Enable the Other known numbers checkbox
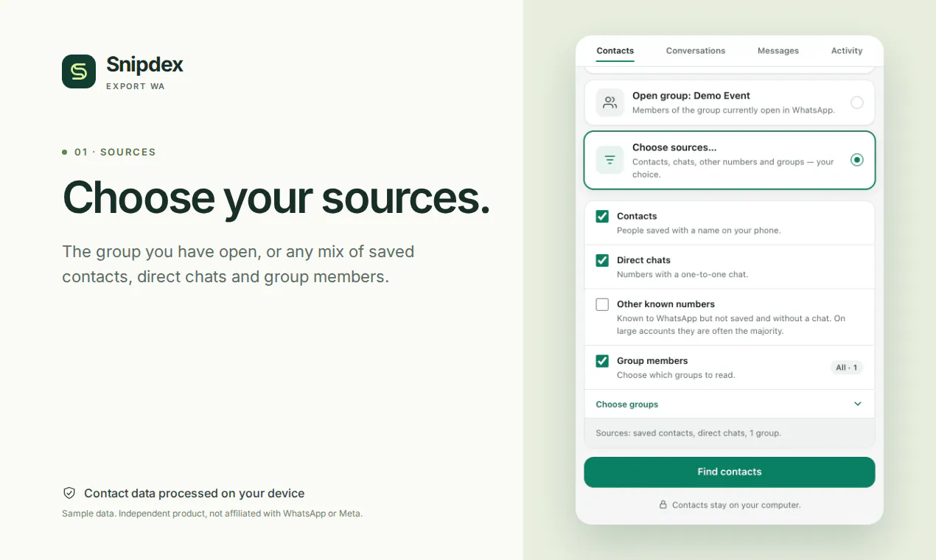936x560 pixels. pyautogui.click(x=602, y=304)
